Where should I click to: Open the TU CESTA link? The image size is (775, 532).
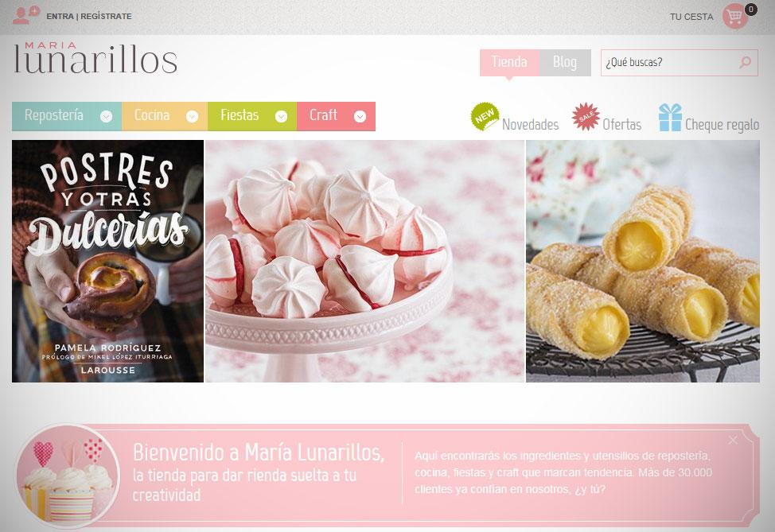(x=691, y=17)
